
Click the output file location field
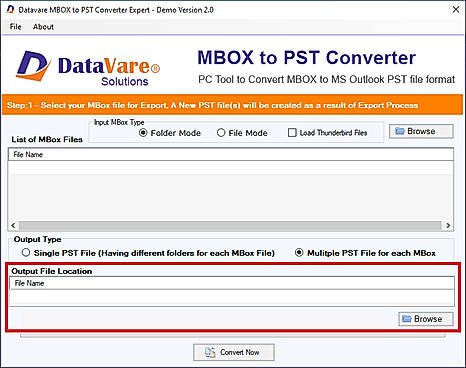232,297
